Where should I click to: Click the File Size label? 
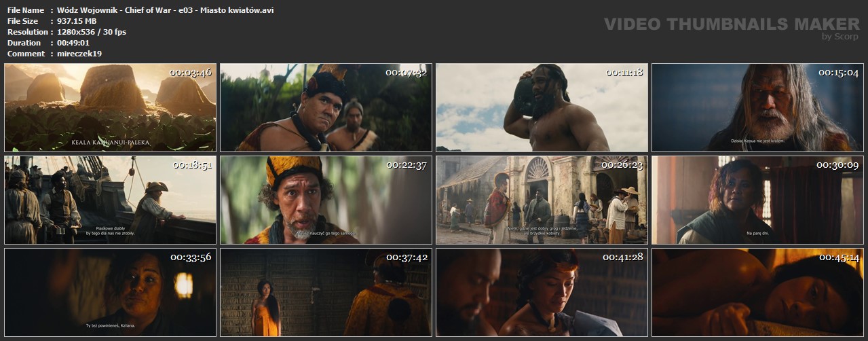coord(23,21)
